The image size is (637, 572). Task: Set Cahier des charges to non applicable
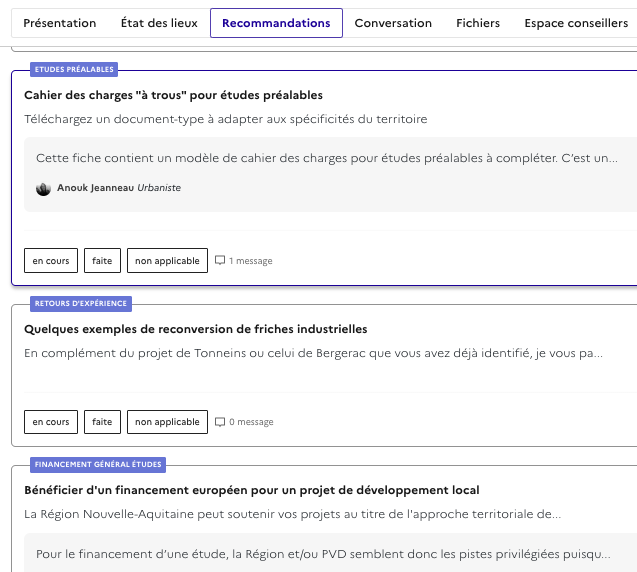(167, 261)
